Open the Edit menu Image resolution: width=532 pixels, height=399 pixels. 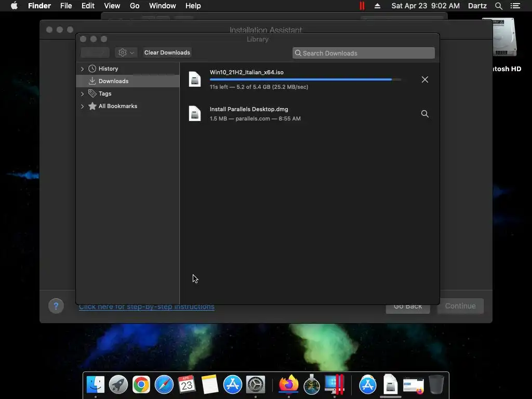[x=88, y=6]
